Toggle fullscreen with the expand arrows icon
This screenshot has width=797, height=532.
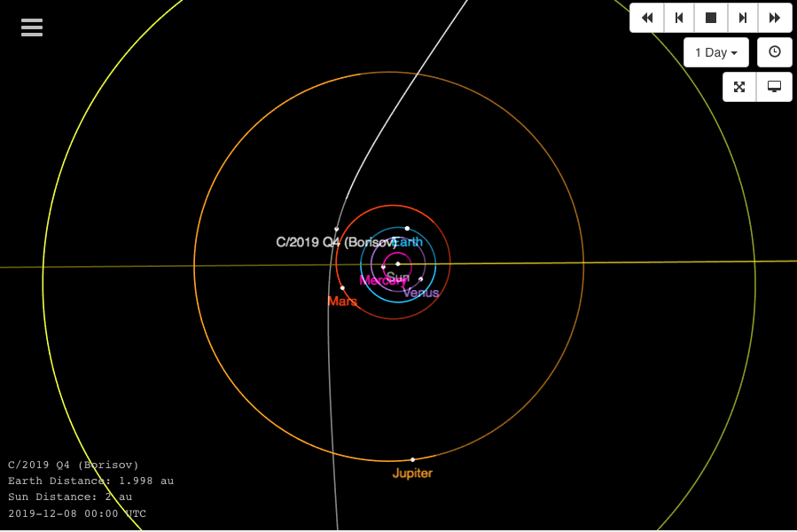[739, 87]
